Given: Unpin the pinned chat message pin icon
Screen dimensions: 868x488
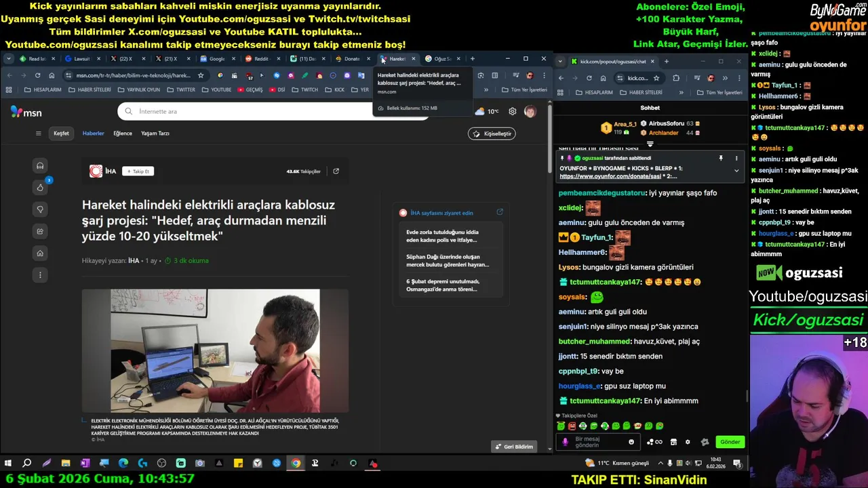Looking at the screenshot, I should (x=721, y=158).
